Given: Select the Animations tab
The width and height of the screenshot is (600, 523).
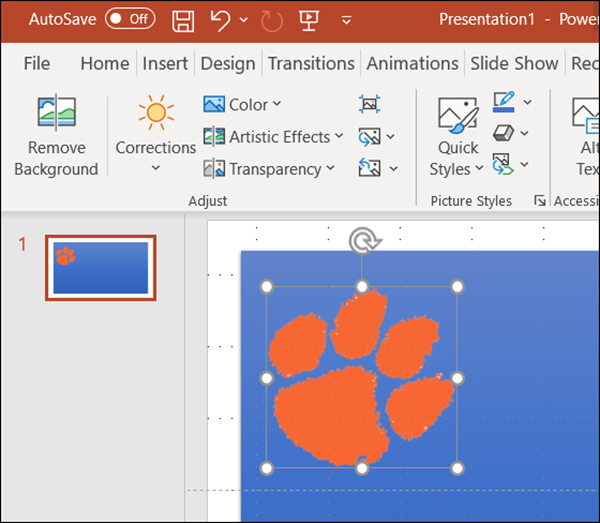Looking at the screenshot, I should (412, 63).
